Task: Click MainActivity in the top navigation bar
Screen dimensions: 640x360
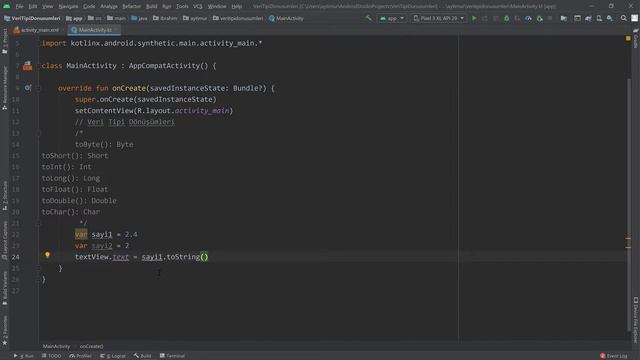Action: tap(287, 18)
